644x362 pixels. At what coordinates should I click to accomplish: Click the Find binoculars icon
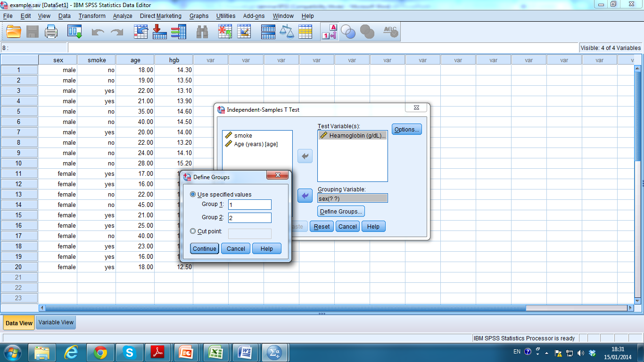pyautogui.click(x=202, y=32)
